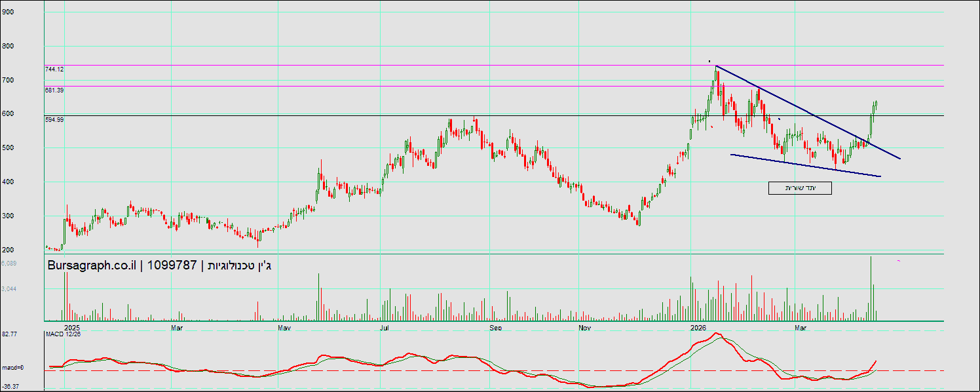This screenshot has width=980, height=392.
Task: Click the Mar label following 2025
Action: pos(177,326)
